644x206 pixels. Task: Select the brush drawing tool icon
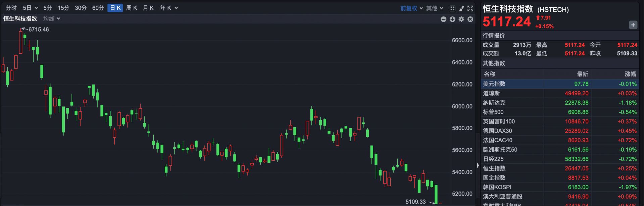[x=461, y=8]
